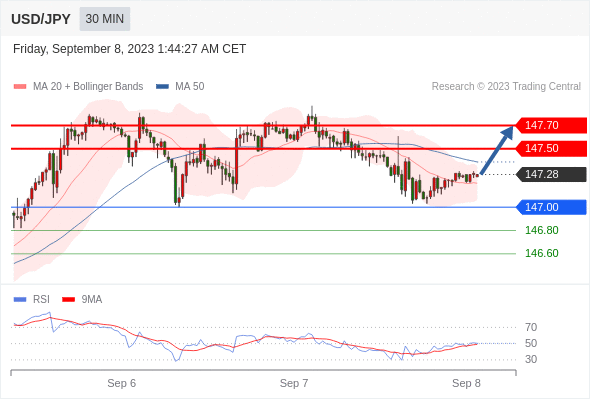Click the 147.70 resistance price tag
590x400 pixels.
(x=551, y=125)
